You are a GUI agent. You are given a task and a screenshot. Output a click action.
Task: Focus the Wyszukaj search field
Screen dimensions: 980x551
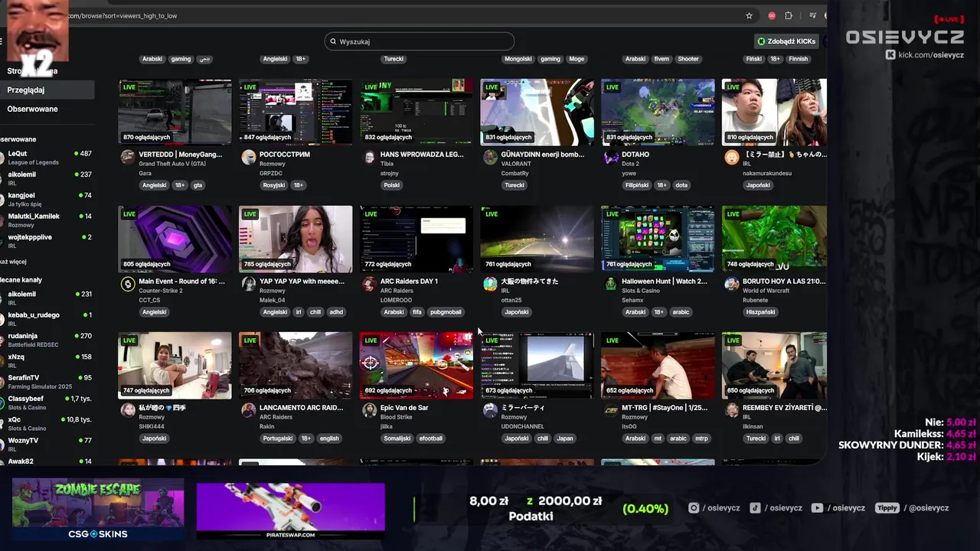point(420,41)
